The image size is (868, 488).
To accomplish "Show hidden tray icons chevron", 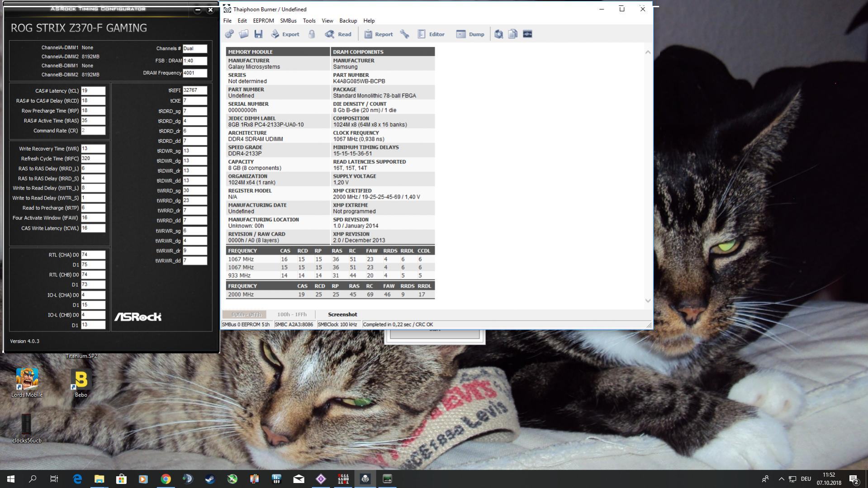I will [781, 479].
